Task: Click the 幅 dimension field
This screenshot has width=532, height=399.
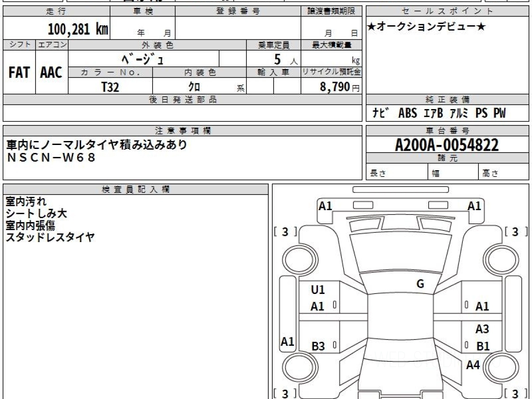Action: pyautogui.click(x=453, y=172)
